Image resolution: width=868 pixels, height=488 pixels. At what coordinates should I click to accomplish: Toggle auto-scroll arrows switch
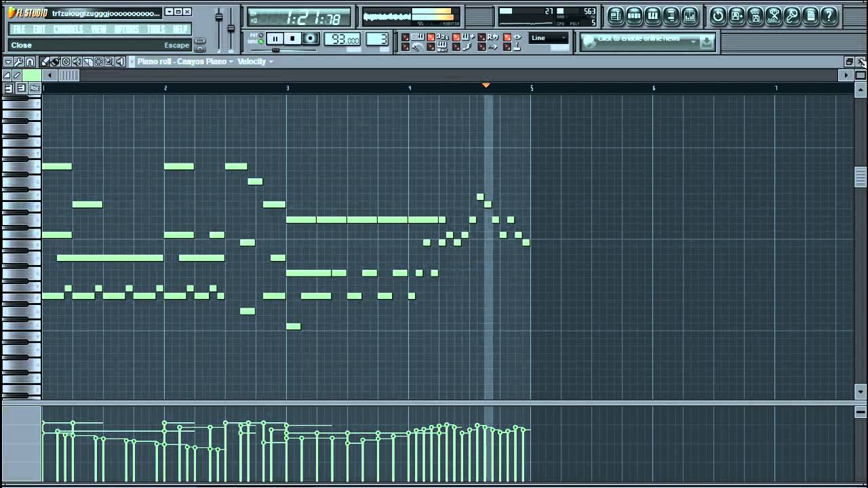coord(481,47)
